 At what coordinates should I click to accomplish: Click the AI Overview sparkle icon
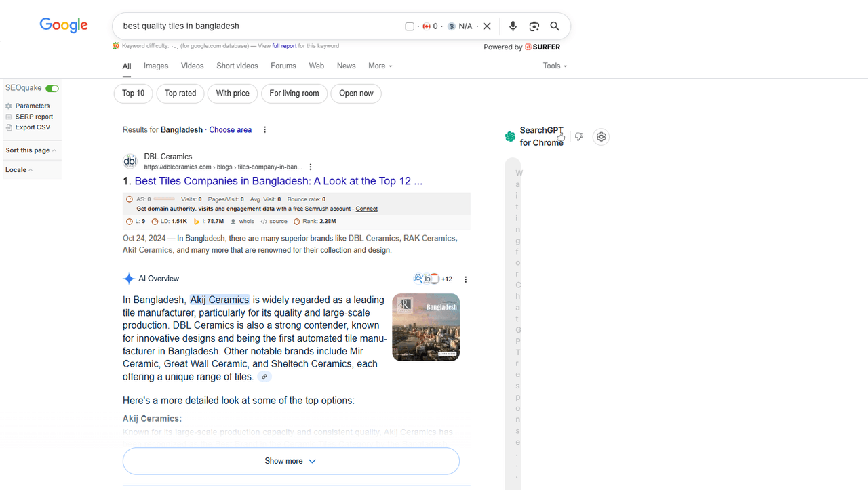(x=129, y=279)
